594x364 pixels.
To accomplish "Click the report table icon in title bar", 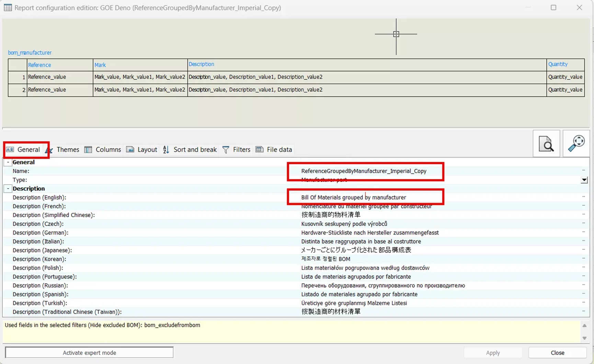I will (8, 8).
